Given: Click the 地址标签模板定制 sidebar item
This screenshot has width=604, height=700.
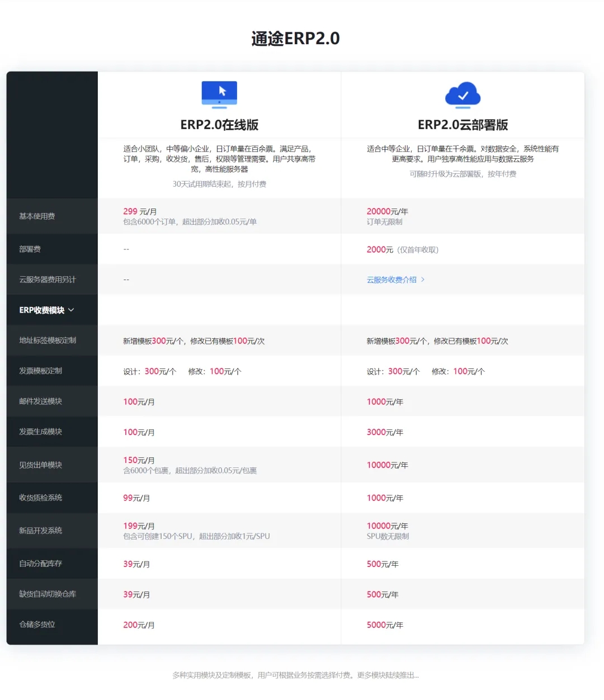Looking at the screenshot, I should click(48, 340).
